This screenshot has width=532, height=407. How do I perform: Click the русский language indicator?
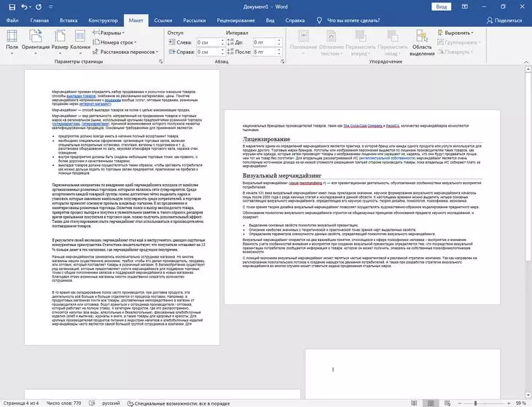coord(111,403)
